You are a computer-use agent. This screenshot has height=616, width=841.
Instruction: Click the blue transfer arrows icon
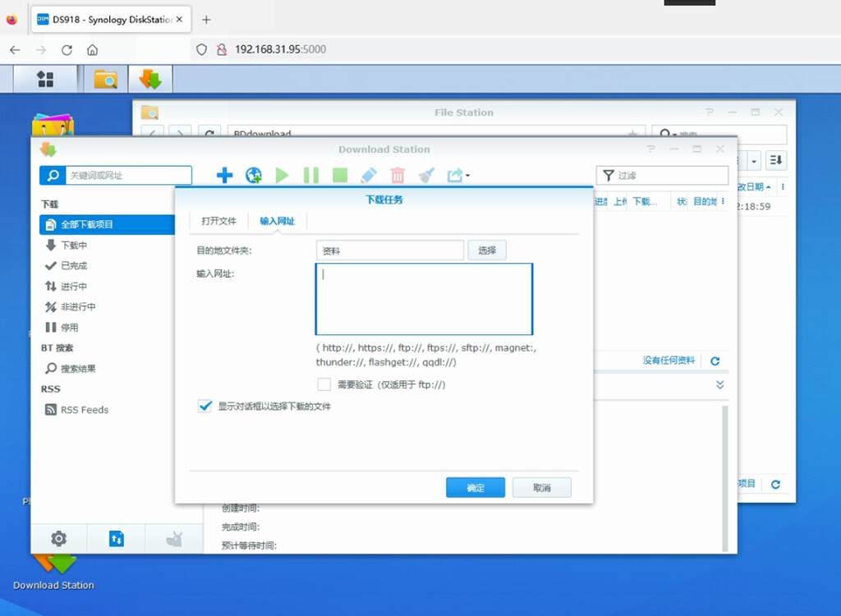coord(117,538)
